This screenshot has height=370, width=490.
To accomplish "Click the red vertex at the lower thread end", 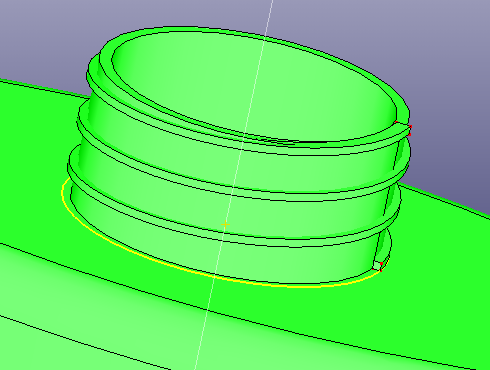I will pyautogui.click(x=381, y=264).
